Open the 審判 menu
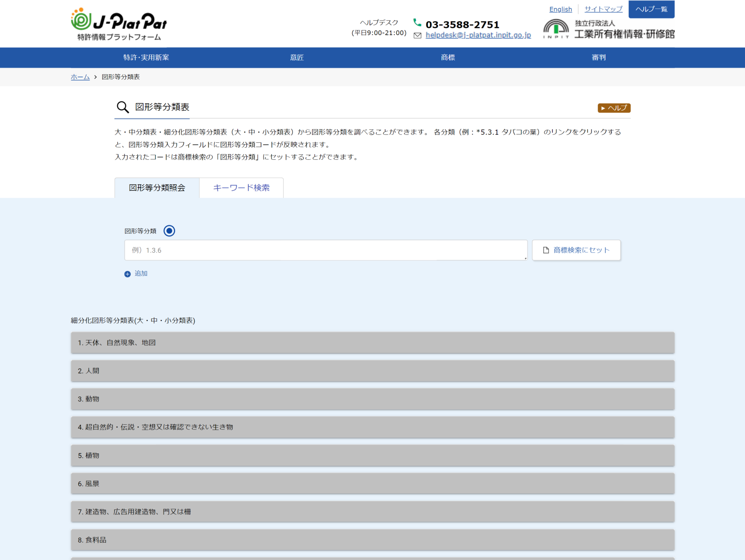Screen dimensions: 745x560 click(x=599, y=57)
